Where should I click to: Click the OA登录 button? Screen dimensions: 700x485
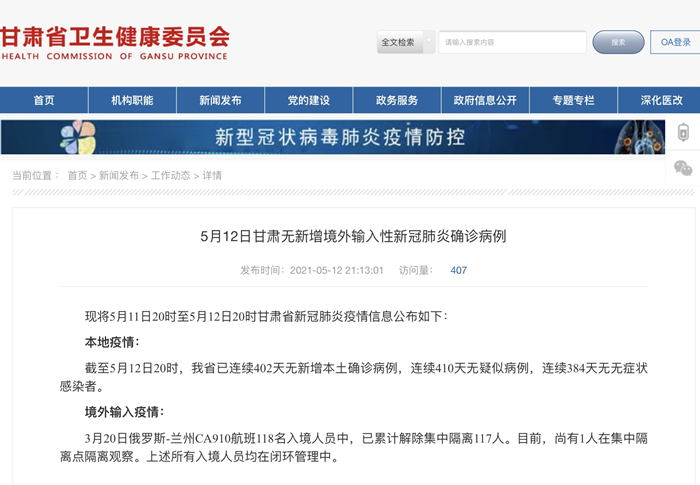pyautogui.click(x=675, y=42)
